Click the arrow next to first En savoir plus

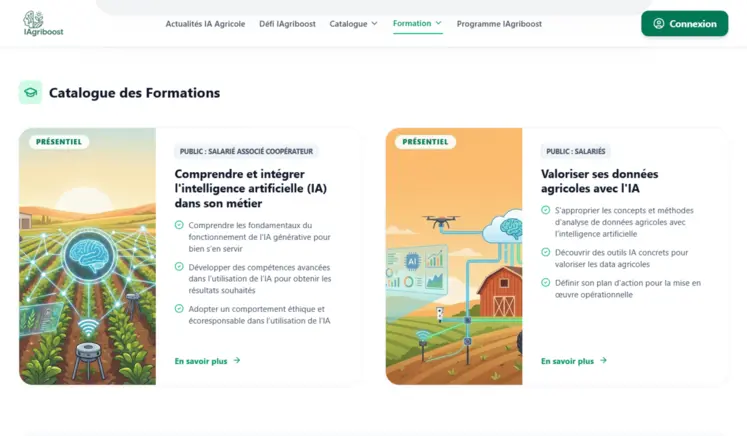pos(237,361)
